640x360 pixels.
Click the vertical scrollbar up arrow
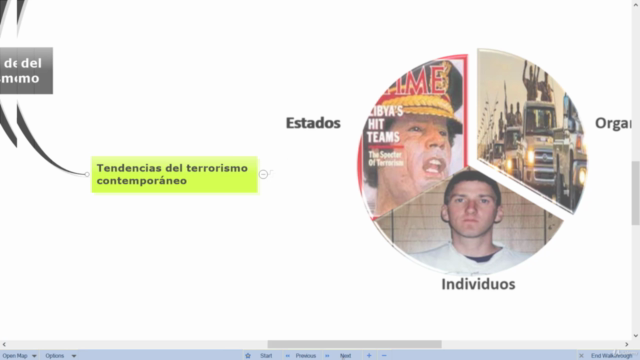[636, 4]
